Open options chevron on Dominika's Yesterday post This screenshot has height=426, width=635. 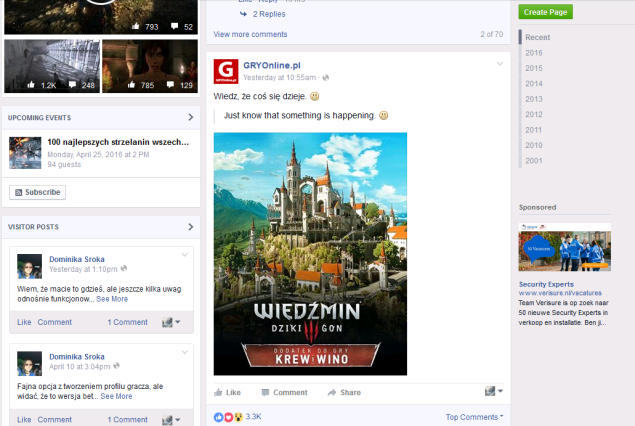[x=185, y=255]
